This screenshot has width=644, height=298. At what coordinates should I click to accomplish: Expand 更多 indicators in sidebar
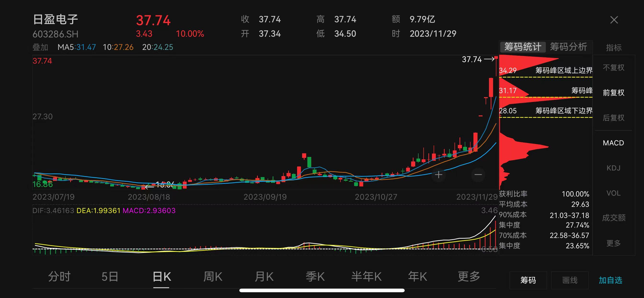(614, 243)
